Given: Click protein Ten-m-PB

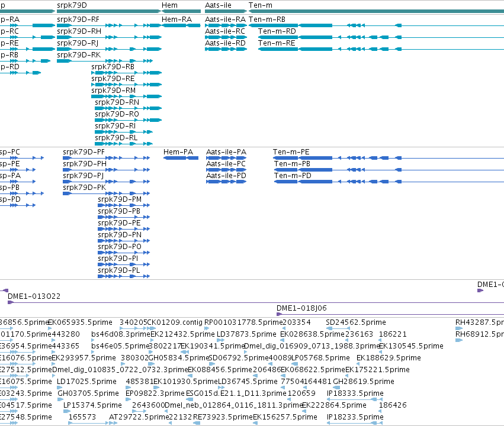Looking at the screenshot, I should 292,164.
